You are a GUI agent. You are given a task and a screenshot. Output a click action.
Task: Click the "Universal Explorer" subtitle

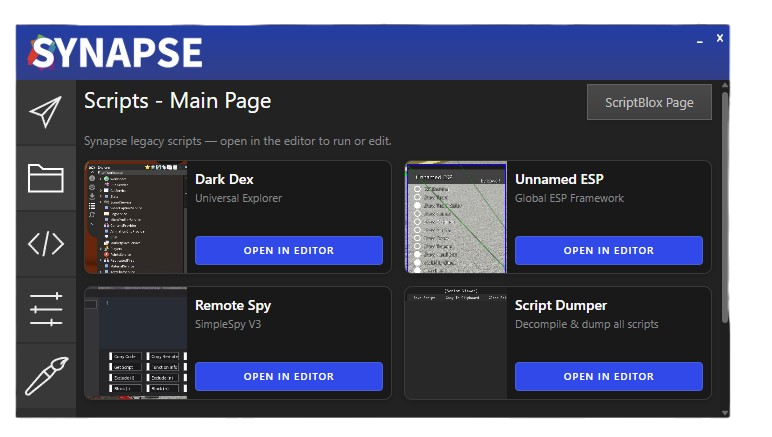pyautogui.click(x=238, y=198)
